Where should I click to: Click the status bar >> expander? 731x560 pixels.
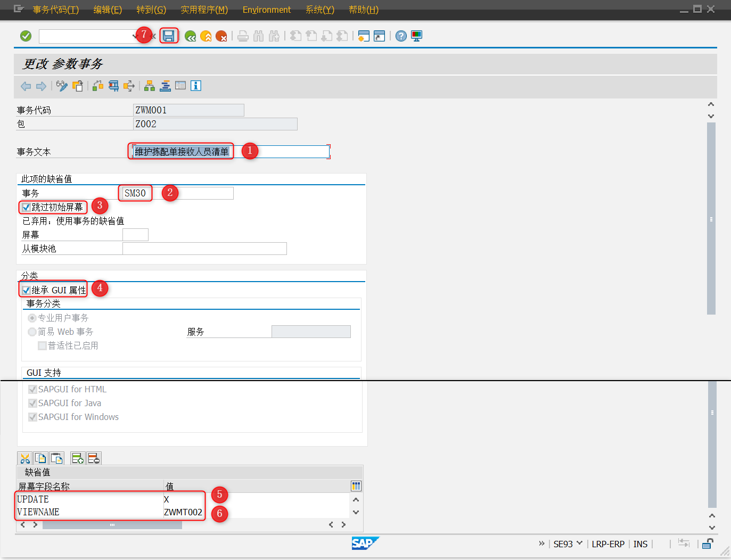pyautogui.click(x=542, y=543)
